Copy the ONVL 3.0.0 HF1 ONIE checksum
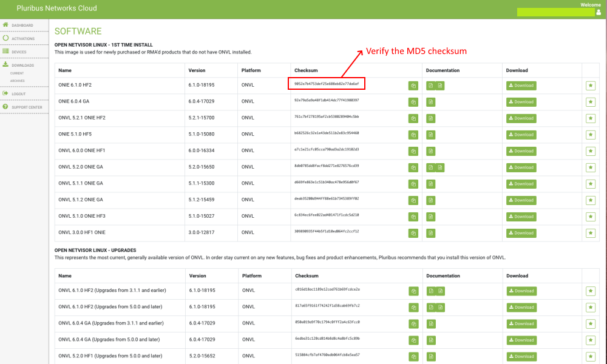 (x=413, y=233)
